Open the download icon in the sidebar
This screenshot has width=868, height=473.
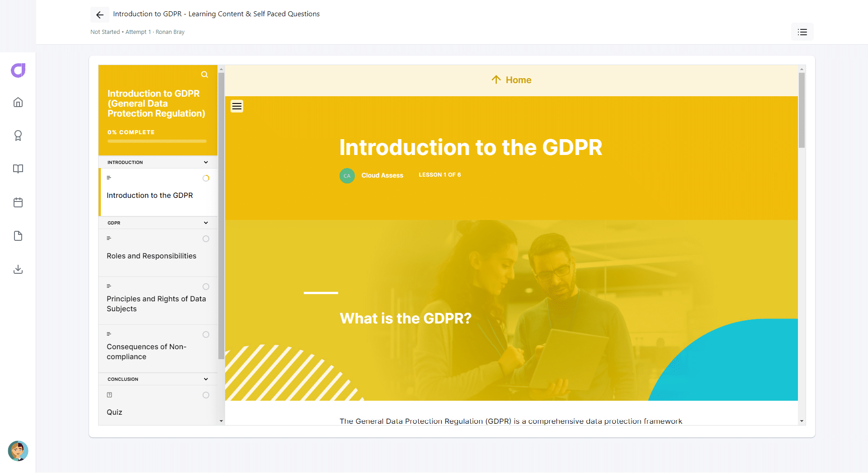(18, 269)
